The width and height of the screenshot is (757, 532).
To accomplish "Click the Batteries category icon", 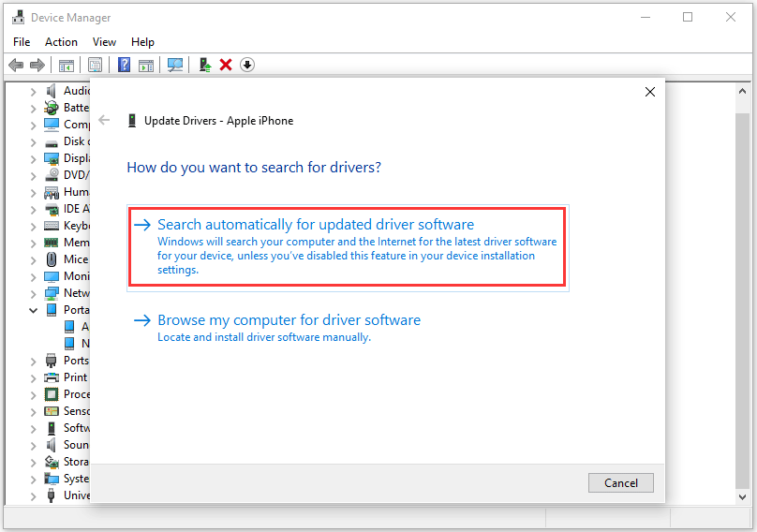I will coord(52,107).
